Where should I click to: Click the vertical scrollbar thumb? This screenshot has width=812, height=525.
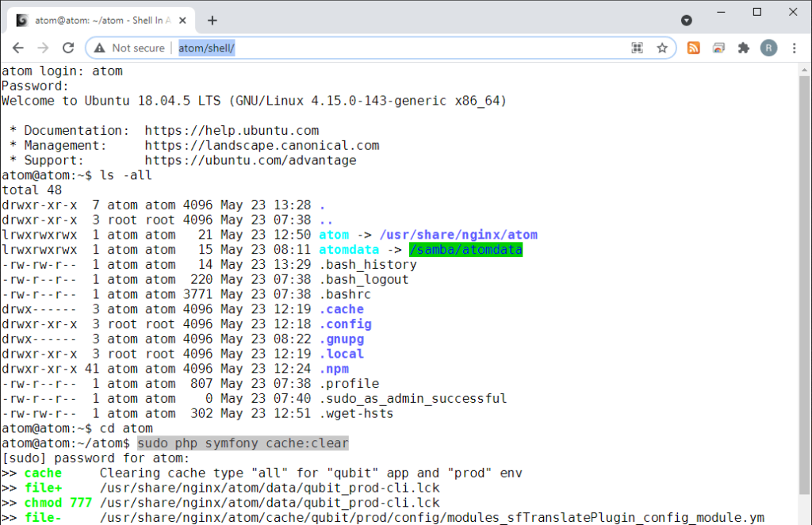(x=804, y=285)
